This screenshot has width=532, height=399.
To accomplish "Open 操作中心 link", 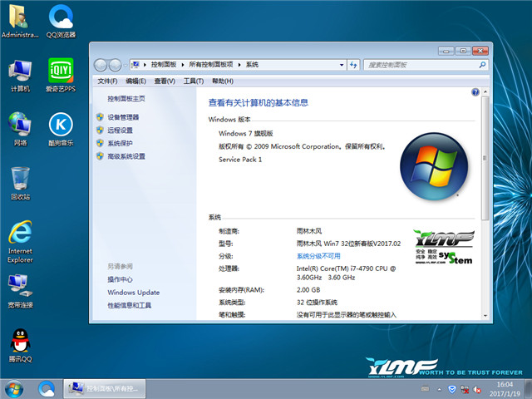I will (x=120, y=279).
